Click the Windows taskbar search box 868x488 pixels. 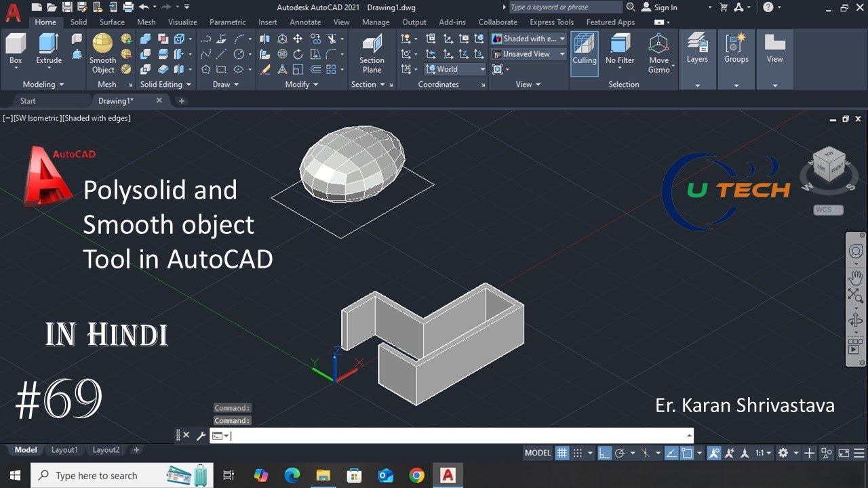tap(122, 476)
